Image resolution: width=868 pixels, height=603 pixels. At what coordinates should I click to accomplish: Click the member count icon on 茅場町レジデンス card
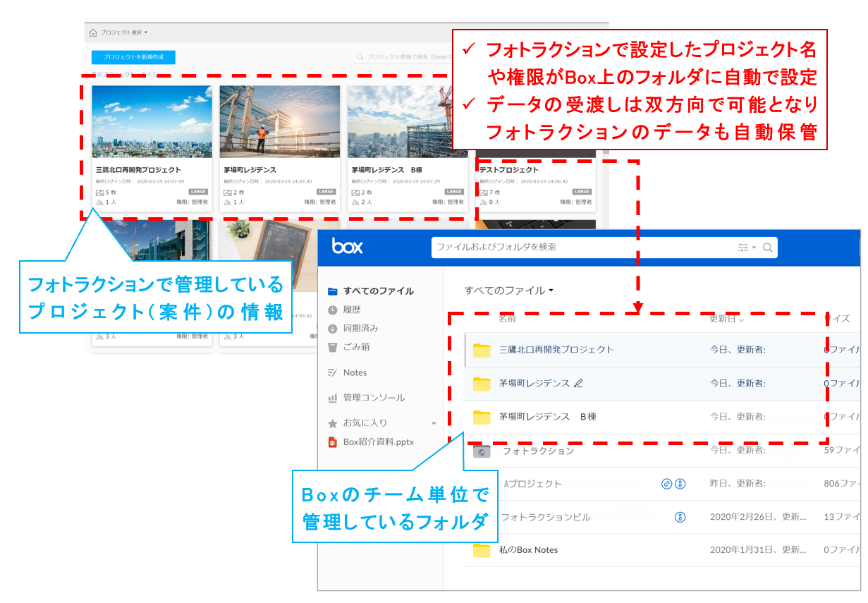tap(227, 202)
